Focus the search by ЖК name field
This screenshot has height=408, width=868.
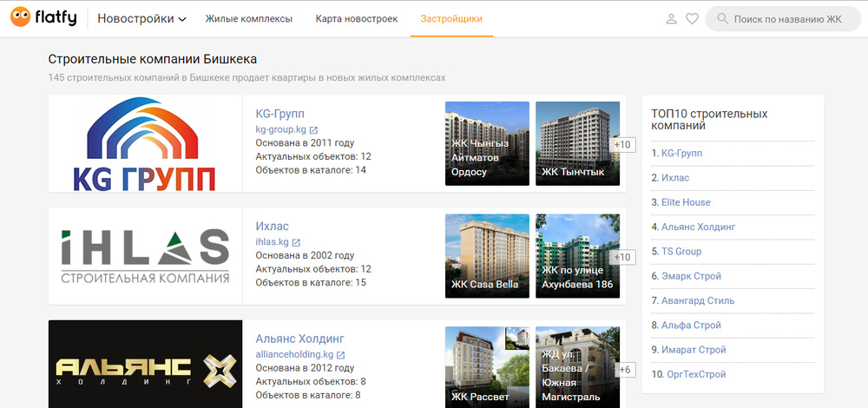(x=787, y=19)
